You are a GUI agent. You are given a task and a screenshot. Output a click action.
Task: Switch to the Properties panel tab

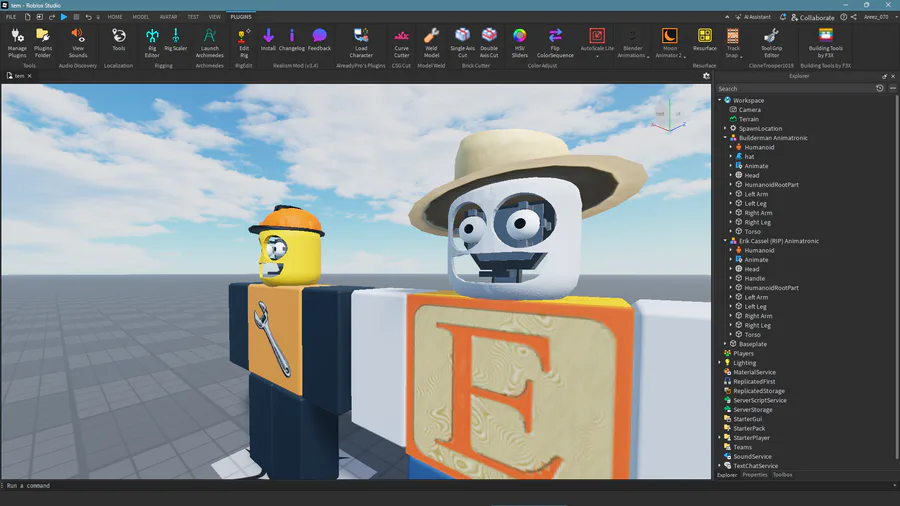(x=754, y=474)
